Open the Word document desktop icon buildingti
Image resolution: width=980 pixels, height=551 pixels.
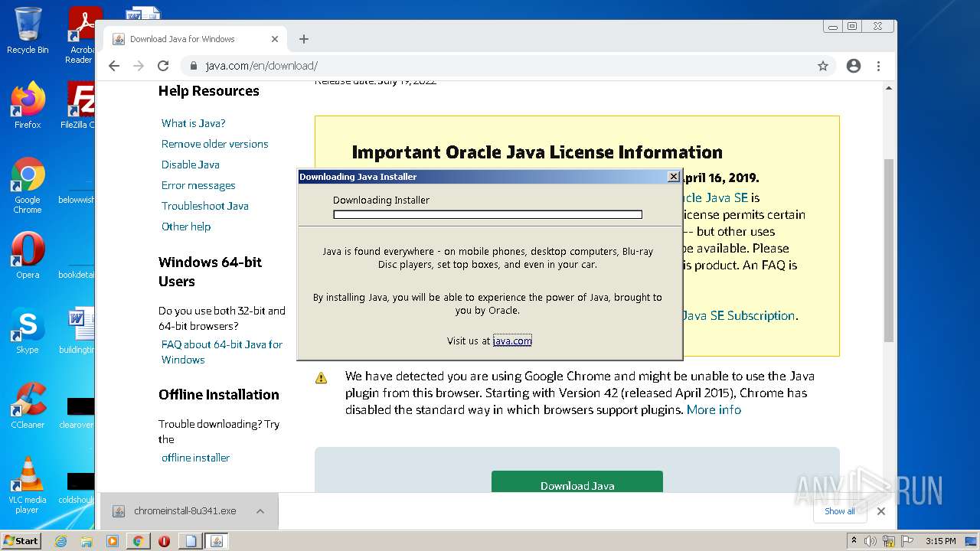point(77,330)
